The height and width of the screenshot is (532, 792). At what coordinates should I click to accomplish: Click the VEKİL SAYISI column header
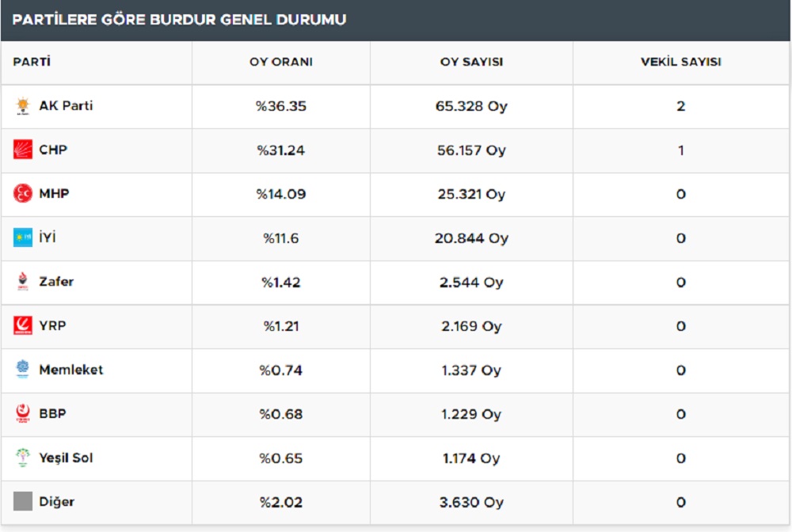(681, 62)
